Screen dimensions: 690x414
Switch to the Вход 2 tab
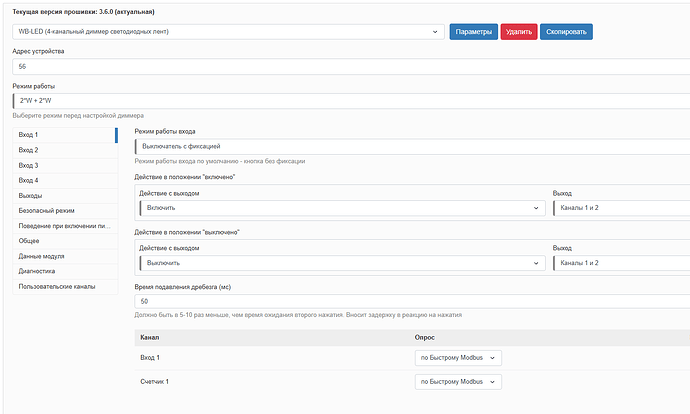64,150
